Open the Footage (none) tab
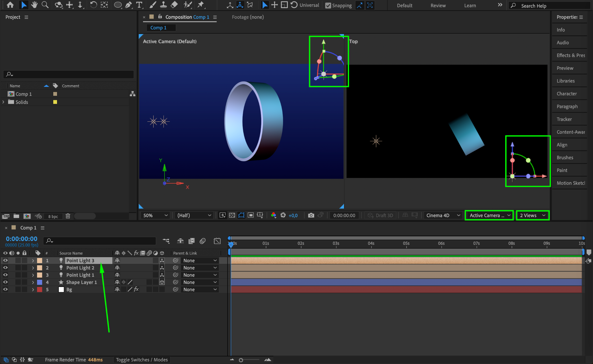This screenshot has height=364, width=593. click(x=248, y=17)
